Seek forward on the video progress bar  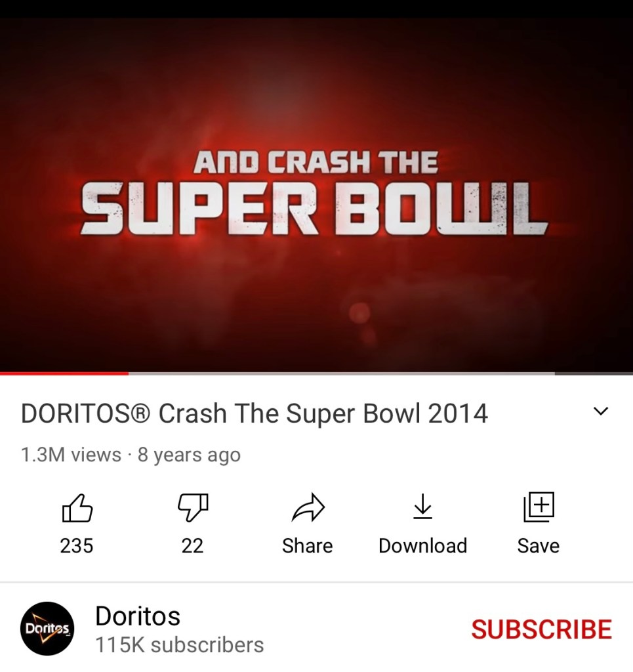341,373
